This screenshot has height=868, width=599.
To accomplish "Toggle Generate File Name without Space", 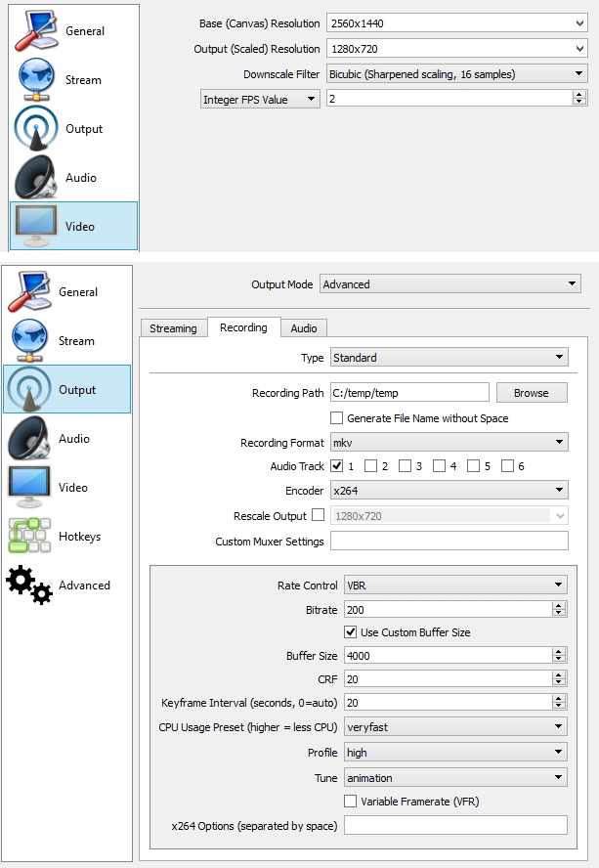I will 336,418.
